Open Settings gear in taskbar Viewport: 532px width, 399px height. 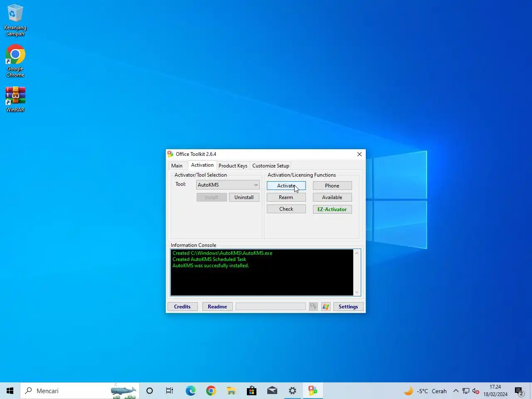[x=293, y=391]
